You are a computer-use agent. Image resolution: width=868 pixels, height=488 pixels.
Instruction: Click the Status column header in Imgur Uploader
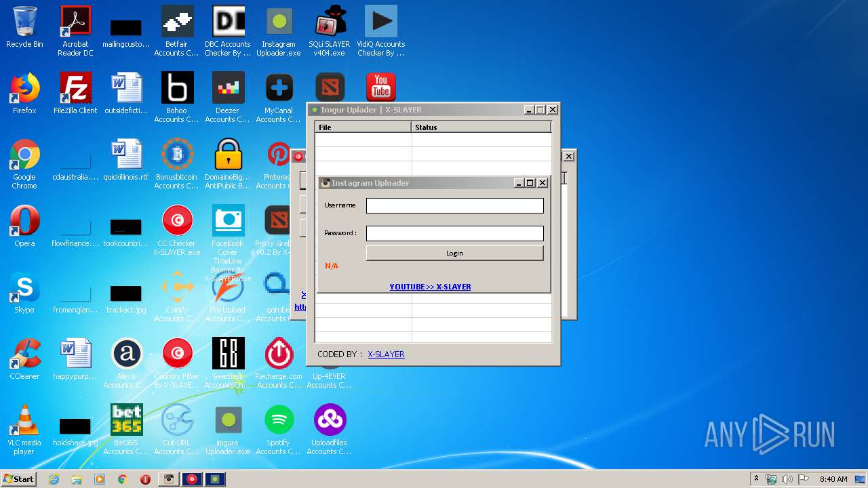pos(481,127)
